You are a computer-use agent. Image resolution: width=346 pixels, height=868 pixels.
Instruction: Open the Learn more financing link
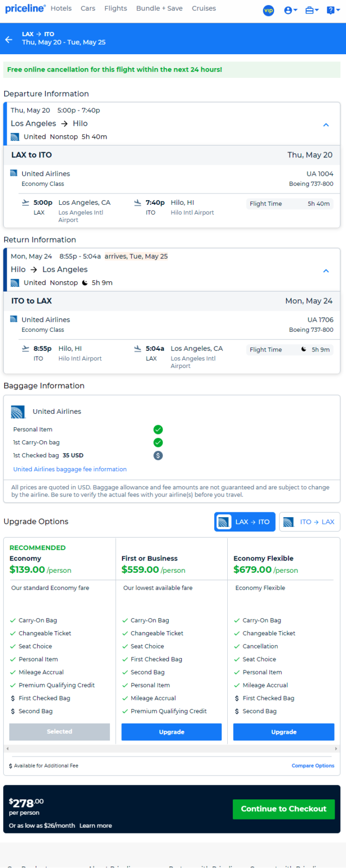(x=96, y=826)
